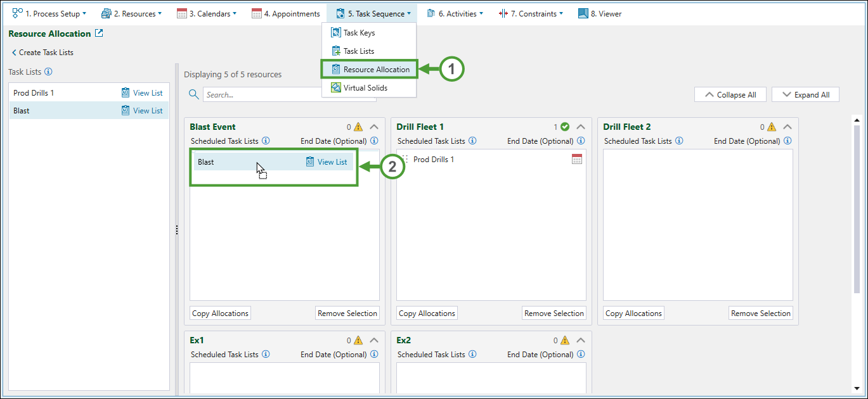Image resolution: width=868 pixels, height=399 pixels.
Task: Collapse the Drill Fleet 2 resource card
Action: [787, 127]
